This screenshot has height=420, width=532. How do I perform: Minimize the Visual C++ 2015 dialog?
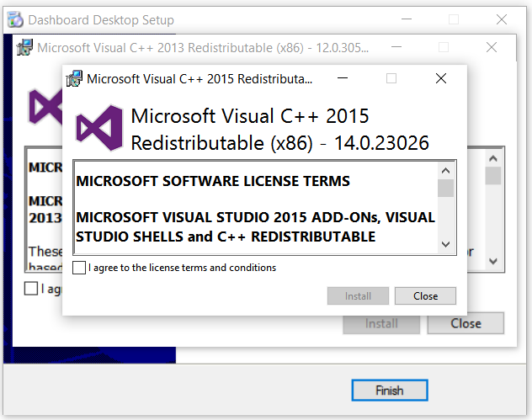click(x=343, y=78)
